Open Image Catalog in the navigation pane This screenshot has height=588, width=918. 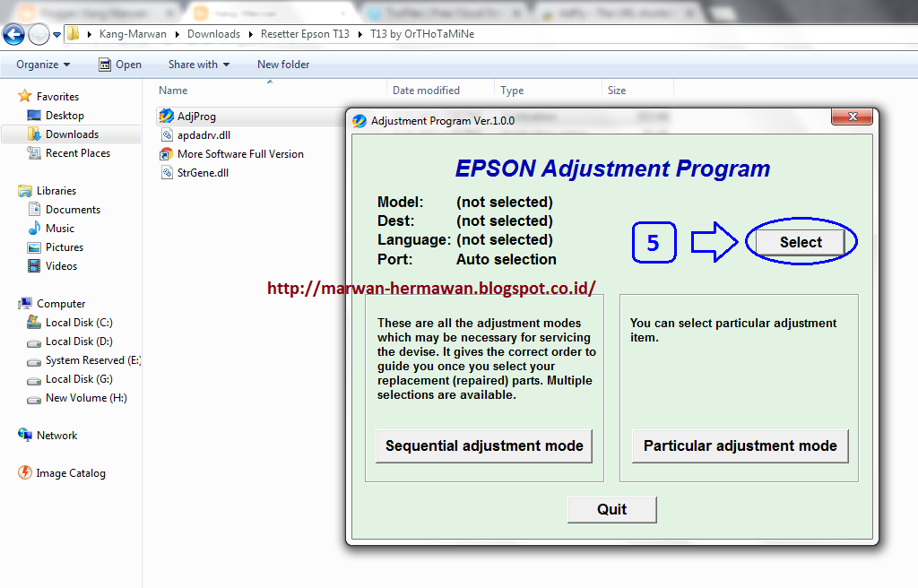pyautogui.click(x=70, y=472)
